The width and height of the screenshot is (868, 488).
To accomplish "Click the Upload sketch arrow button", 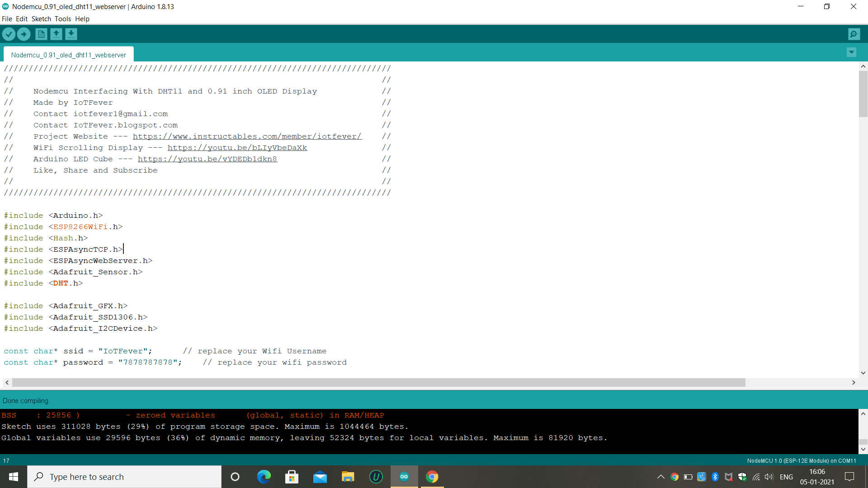I will click(24, 34).
